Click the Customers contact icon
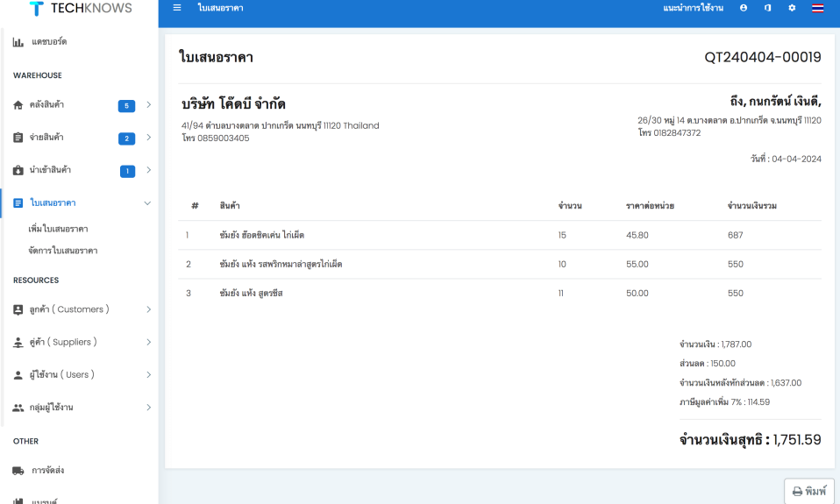Image resolution: width=840 pixels, height=504 pixels. click(18, 309)
